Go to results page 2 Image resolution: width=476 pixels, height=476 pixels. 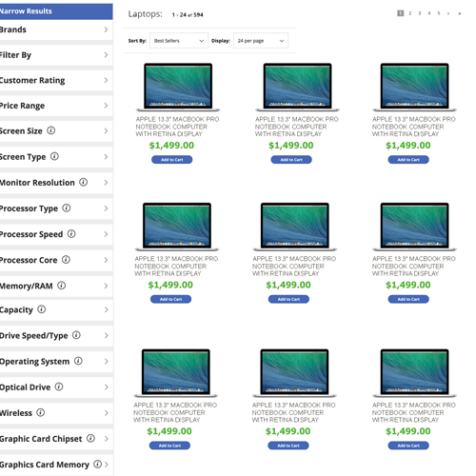pos(410,13)
